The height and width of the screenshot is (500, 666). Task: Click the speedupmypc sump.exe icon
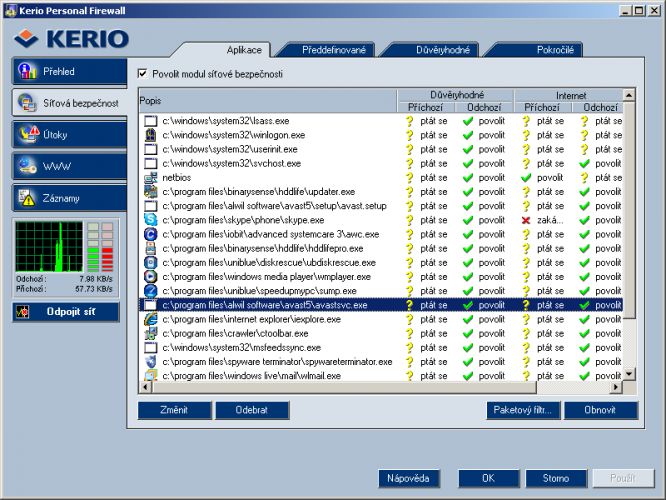[x=150, y=291]
